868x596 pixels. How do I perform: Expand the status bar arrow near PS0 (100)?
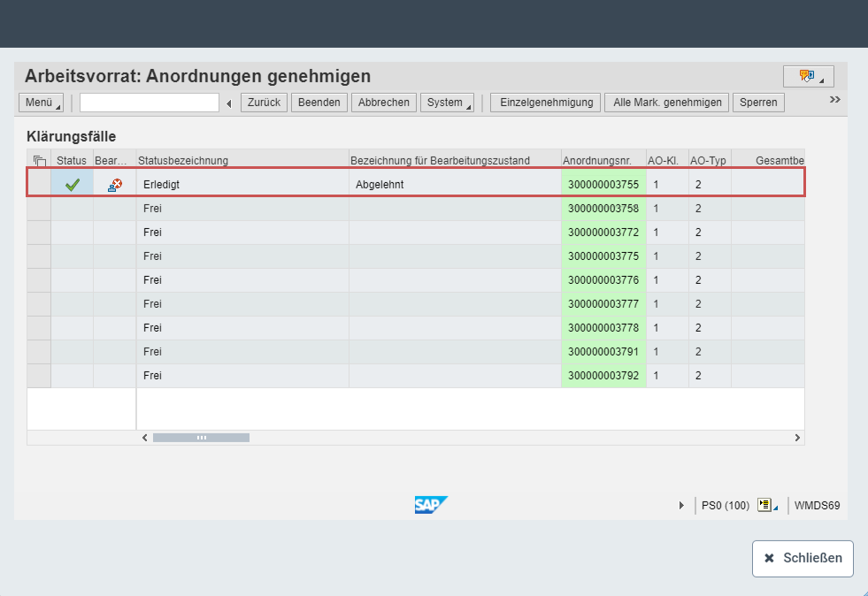[x=681, y=505]
